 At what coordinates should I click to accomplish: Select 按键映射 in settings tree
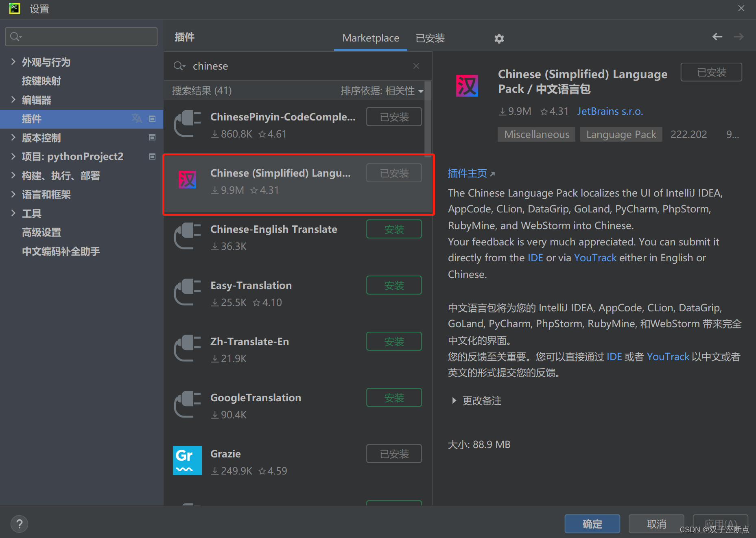coord(42,81)
